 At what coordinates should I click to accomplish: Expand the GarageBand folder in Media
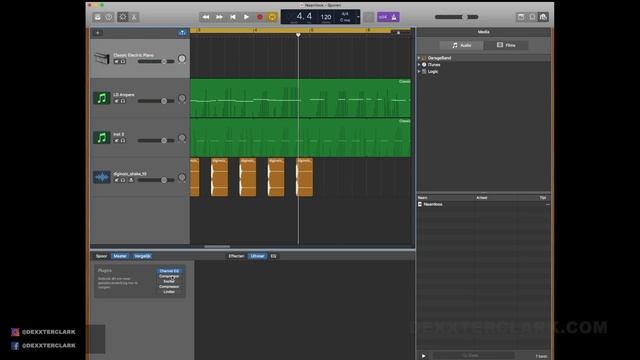point(419,58)
